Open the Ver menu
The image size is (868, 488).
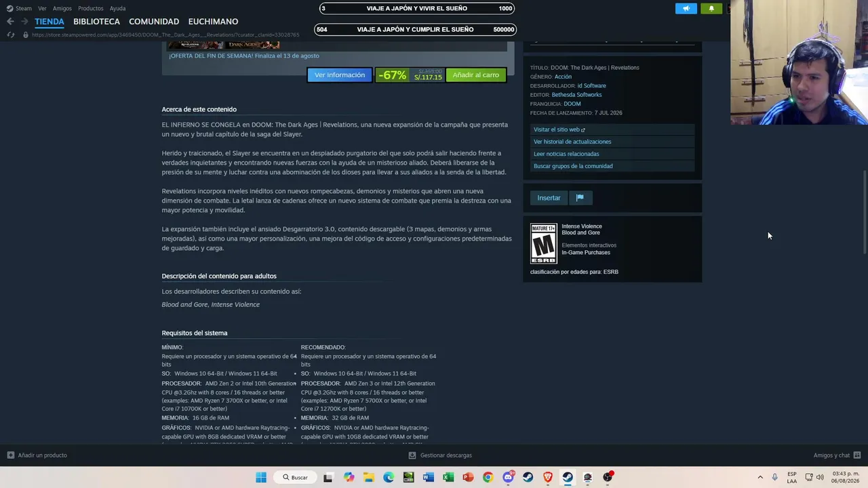(42, 8)
